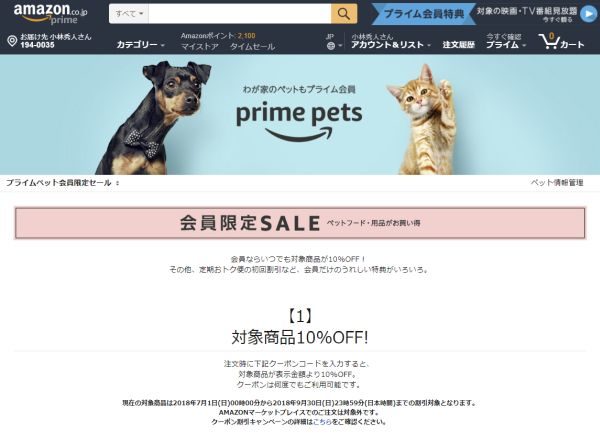Click the こちら coupon details link

pos(322,422)
